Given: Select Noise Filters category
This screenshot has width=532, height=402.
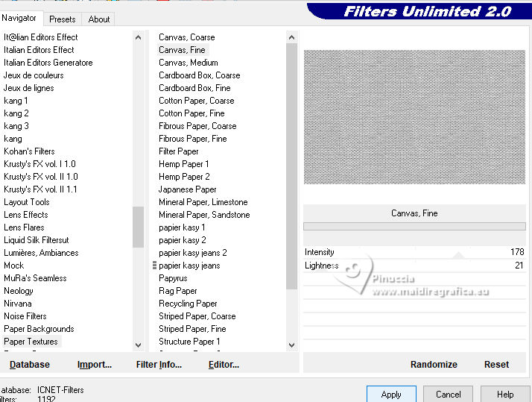Looking at the screenshot, I should click(25, 316).
